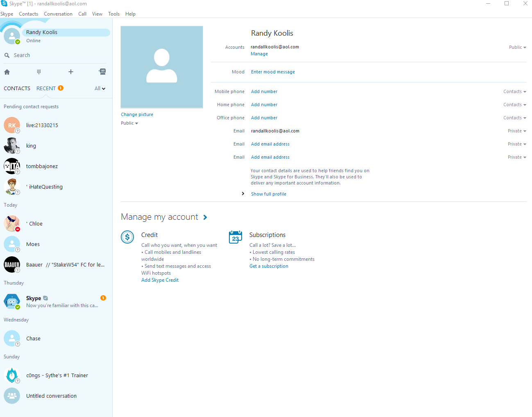Open the Call menu
The height and width of the screenshot is (417, 532).
pos(82,14)
